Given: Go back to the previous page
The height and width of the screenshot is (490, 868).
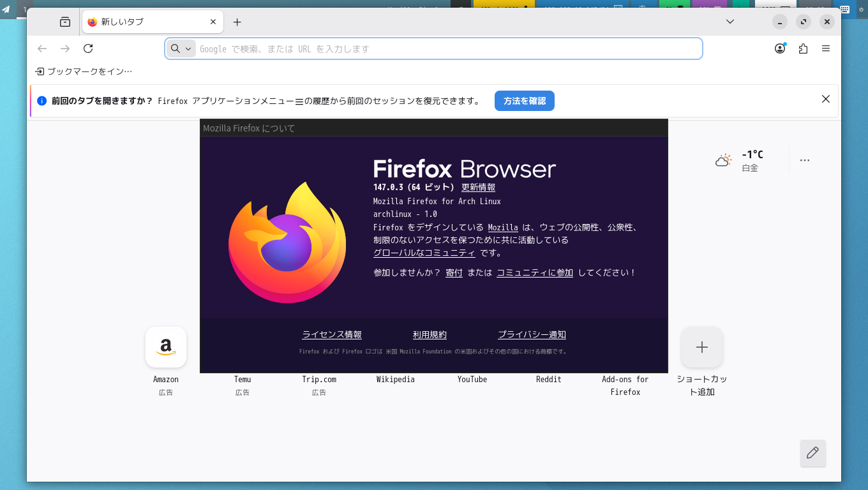Looking at the screenshot, I should [x=42, y=48].
